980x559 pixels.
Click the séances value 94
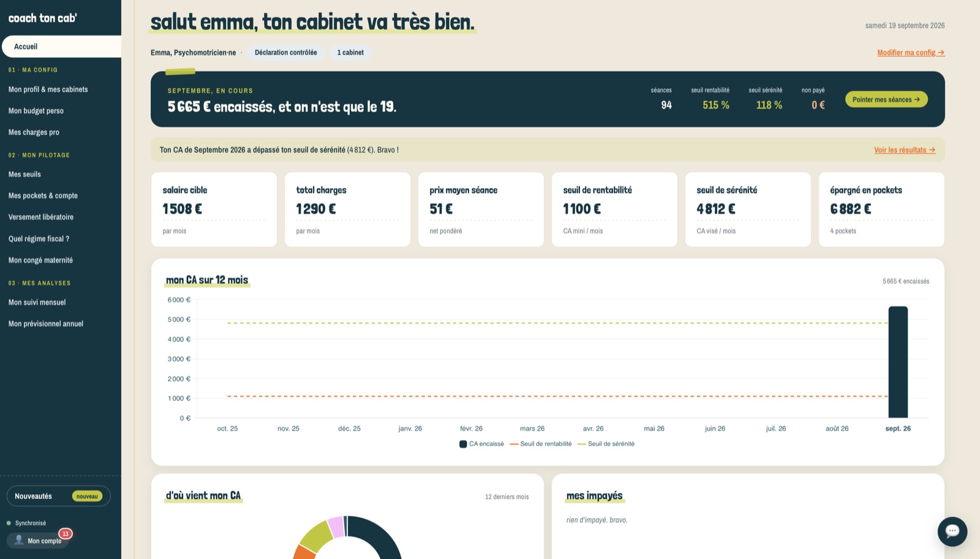(x=666, y=105)
